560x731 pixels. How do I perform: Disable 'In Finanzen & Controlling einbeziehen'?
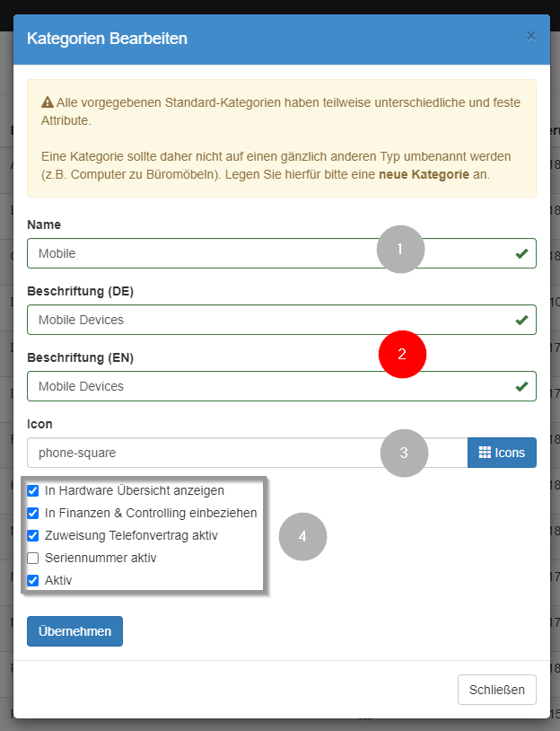33,513
